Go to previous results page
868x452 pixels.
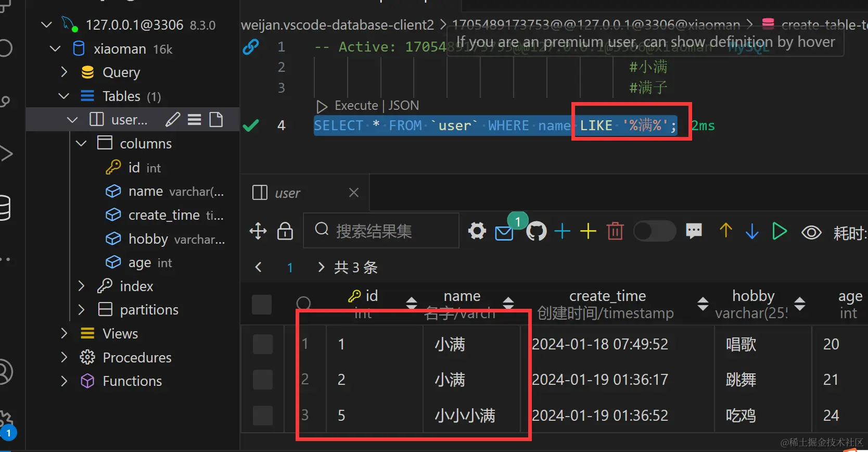click(x=259, y=267)
